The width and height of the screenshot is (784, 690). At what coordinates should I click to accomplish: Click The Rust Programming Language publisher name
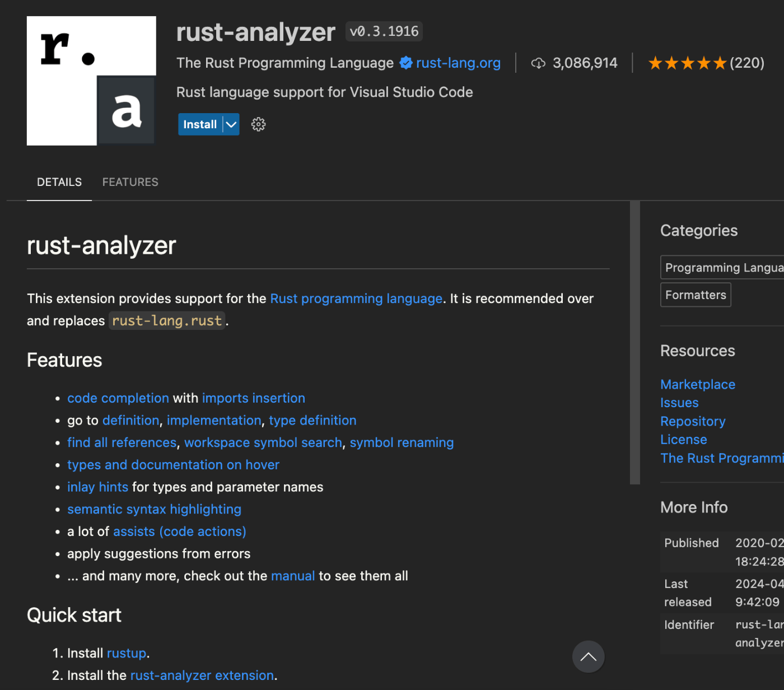point(285,63)
